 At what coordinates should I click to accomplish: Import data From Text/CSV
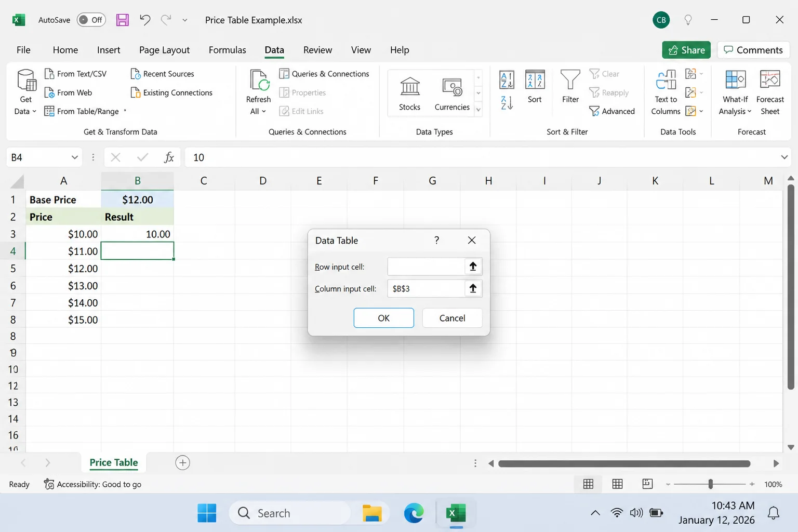[x=75, y=74]
